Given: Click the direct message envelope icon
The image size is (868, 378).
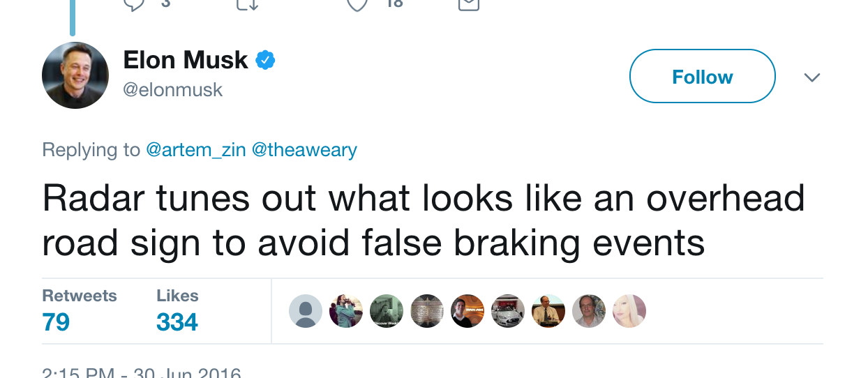Looking at the screenshot, I should click(x=468, y=4).
